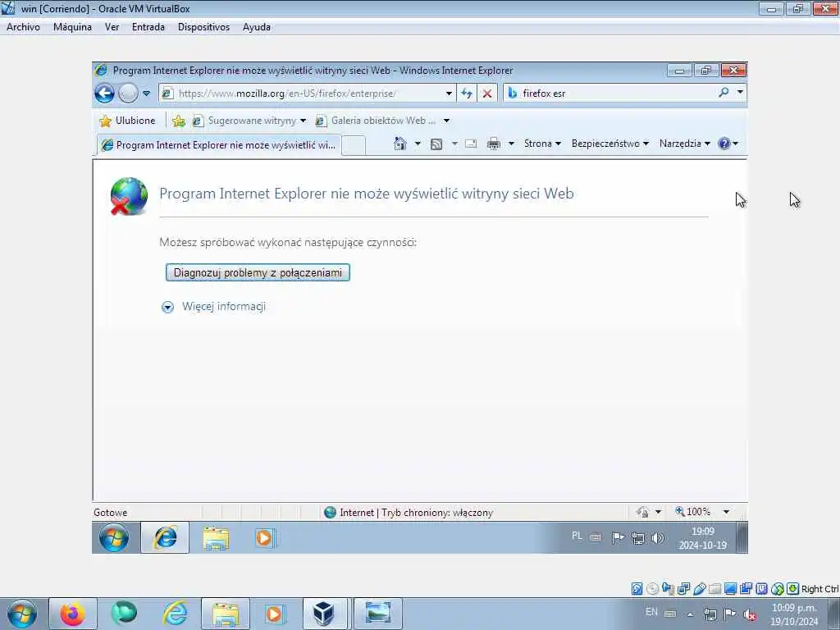Print the page with the printer icon
The width and height of the screenshot is (840, 630).
click(493, 144)
